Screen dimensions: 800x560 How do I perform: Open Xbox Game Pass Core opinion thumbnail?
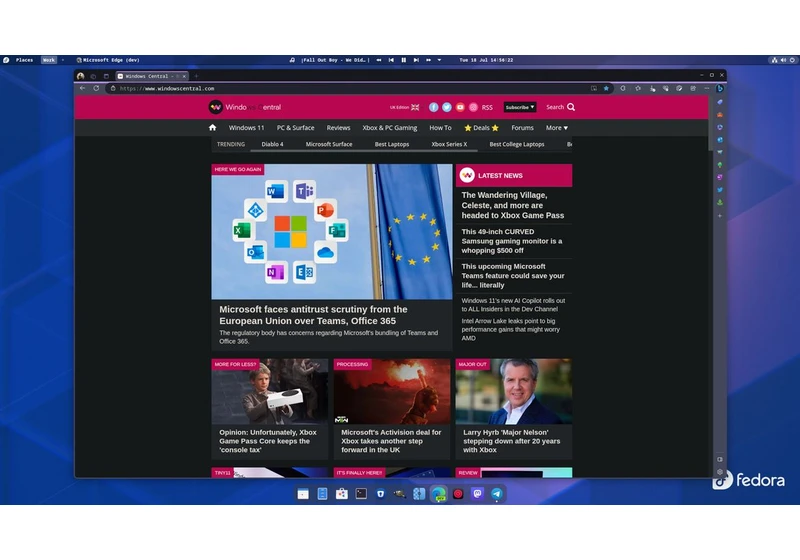(x=270, y=391)
